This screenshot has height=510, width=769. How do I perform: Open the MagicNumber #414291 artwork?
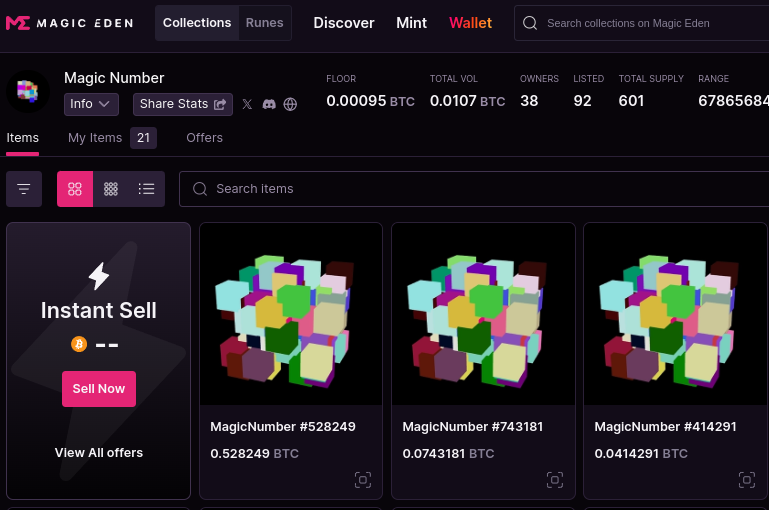point(675,314)
